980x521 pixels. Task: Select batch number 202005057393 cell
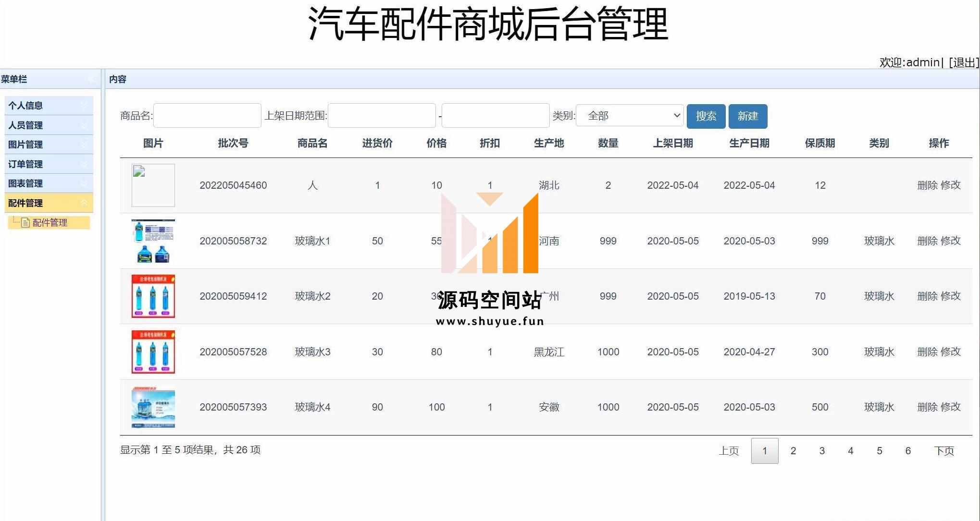coord(233,407)
